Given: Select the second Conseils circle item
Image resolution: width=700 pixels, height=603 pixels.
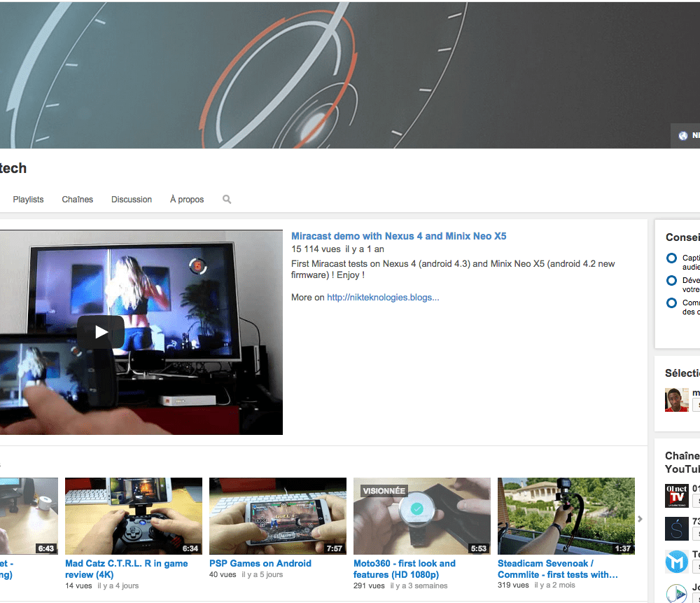Looking at the screenshot, I should pos(671,281).
